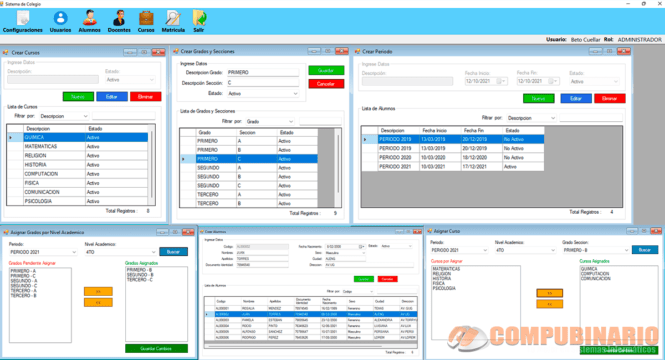Click the red Cancelar button for grados
This screenshot has width=665, height=360.
326,84
